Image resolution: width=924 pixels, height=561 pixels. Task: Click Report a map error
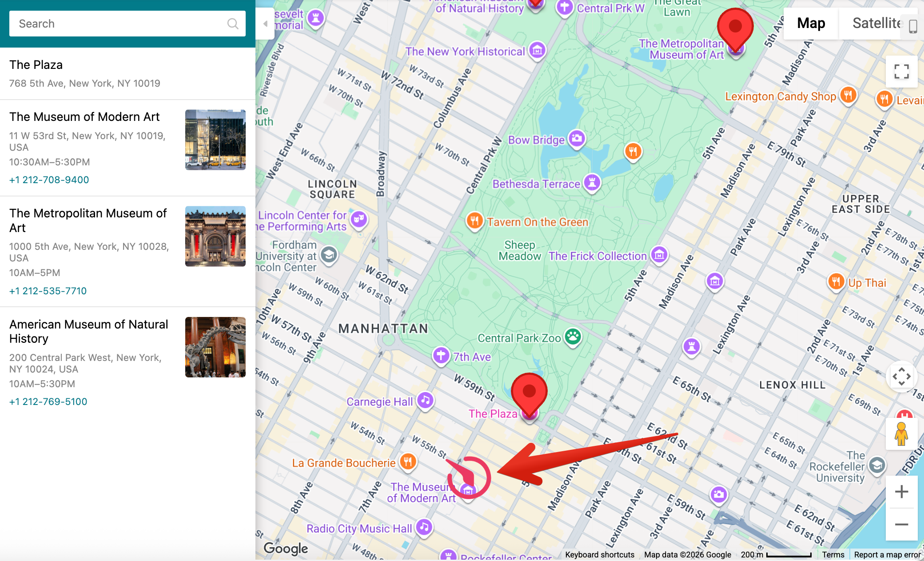[887, 555]
